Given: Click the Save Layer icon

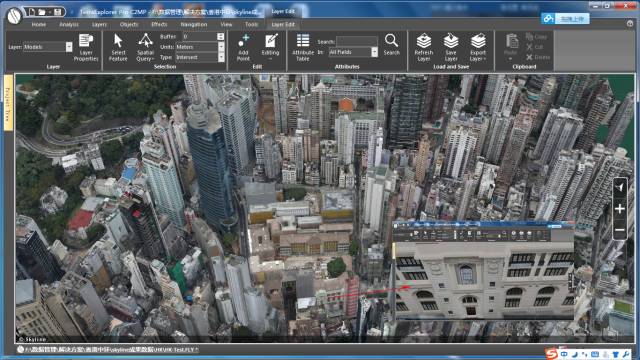Looking at the screenshot, I should (451, 48).
